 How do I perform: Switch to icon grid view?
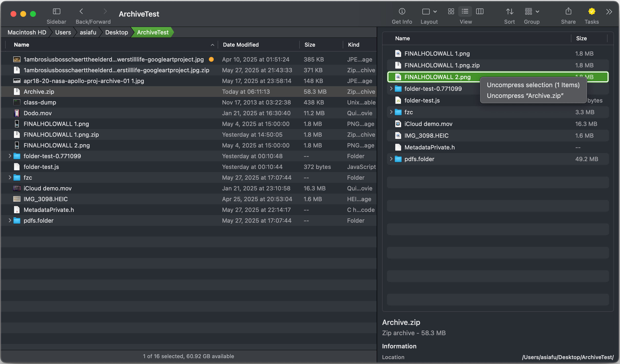pos(451,11)
